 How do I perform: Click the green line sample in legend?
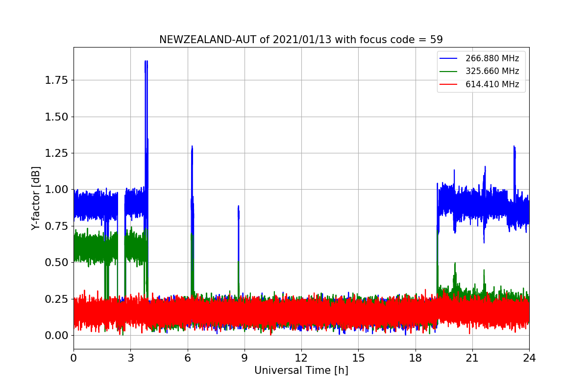[448, 72]
